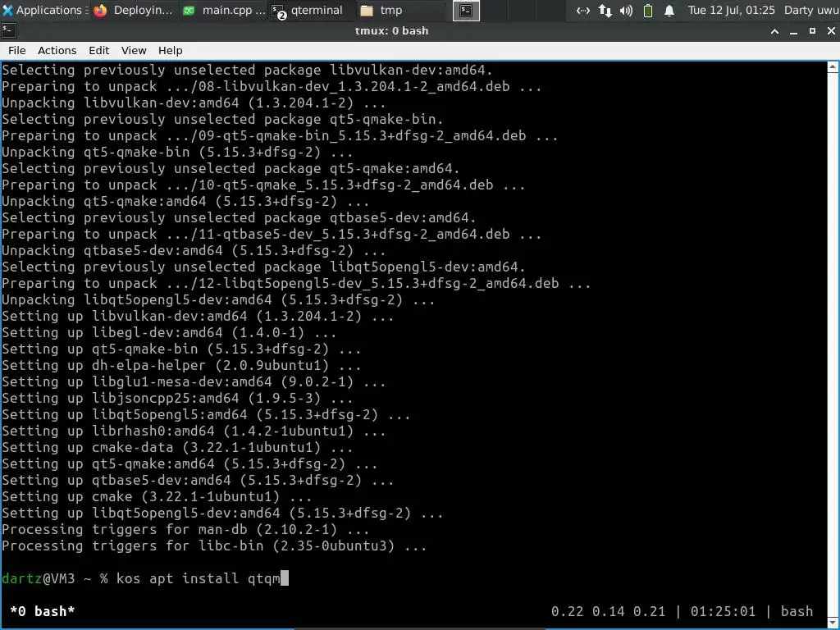Click the line 'Setting up dh-elpa-helper'

point(181,365)
